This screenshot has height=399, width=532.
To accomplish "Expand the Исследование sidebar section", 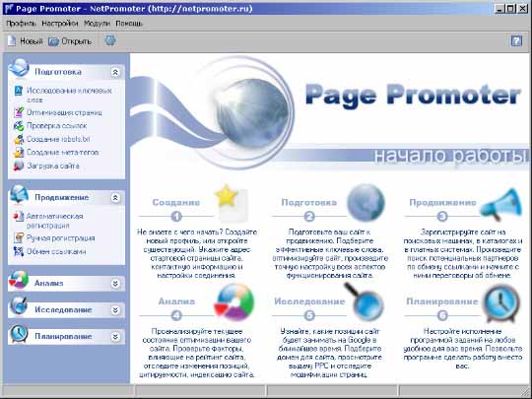I will click(x=115, y=309).
